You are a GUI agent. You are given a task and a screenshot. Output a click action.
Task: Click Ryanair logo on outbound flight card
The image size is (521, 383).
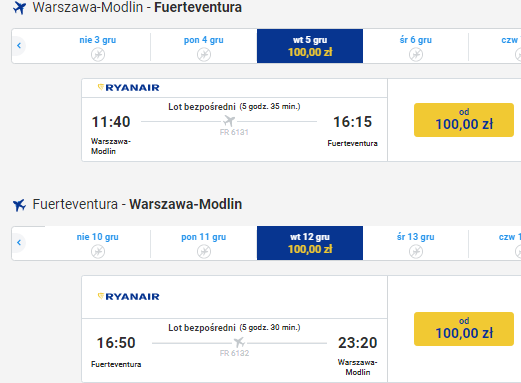click(128, 88)
